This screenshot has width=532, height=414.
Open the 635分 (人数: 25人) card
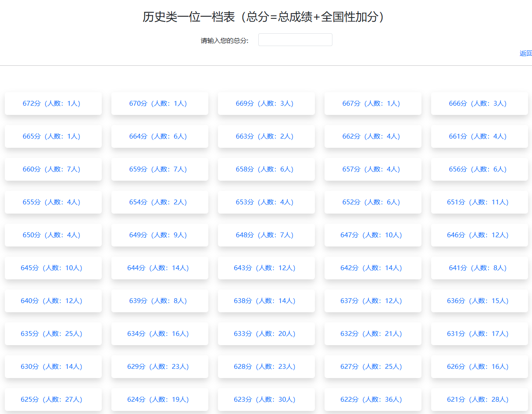(53, 334)
